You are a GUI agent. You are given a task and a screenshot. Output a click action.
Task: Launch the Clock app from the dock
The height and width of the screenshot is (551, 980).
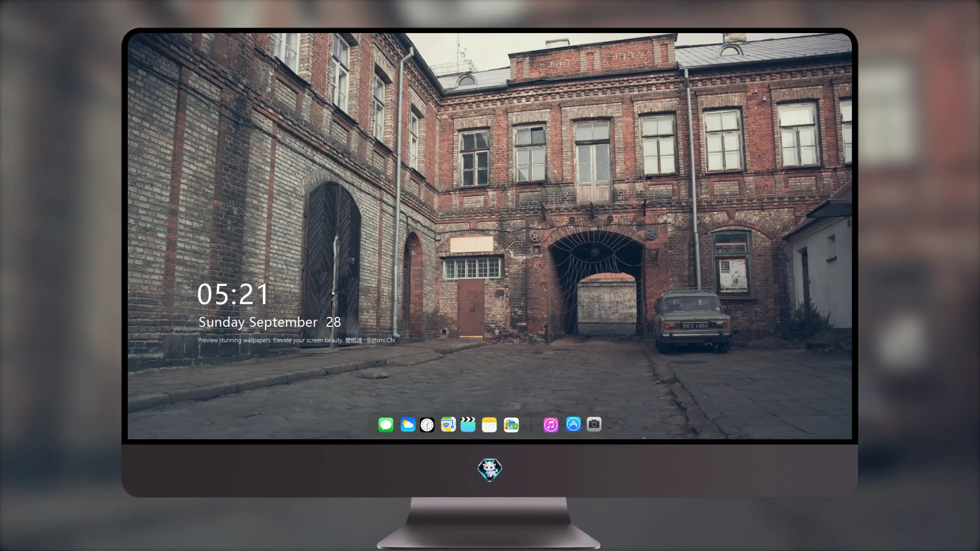tap(427, 425)
